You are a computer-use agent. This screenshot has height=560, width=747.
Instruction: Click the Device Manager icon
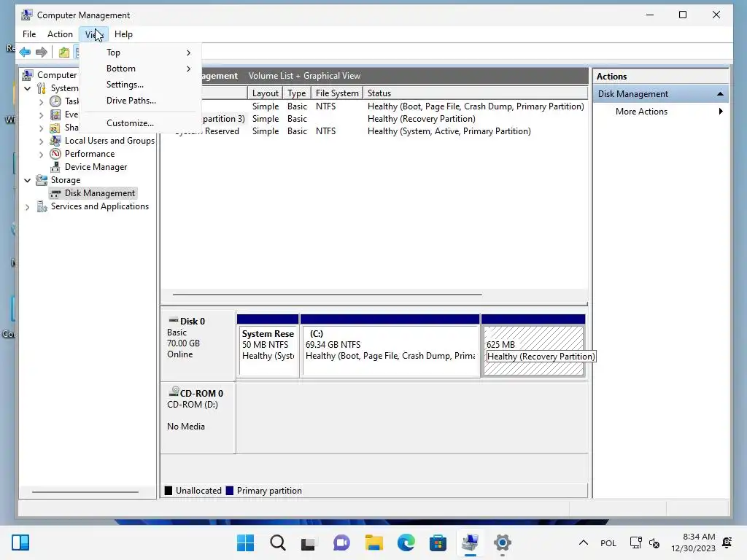tap(55, 167)
